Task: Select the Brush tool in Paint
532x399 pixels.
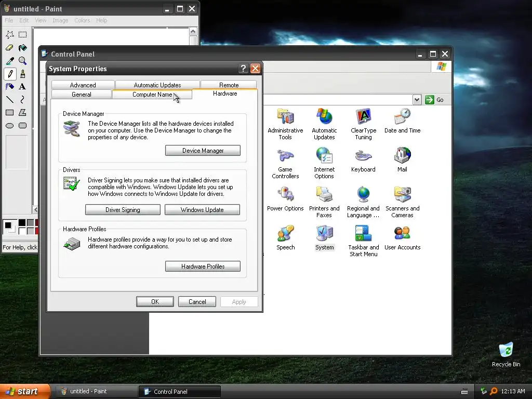Action: pyautogui.click(x=23, y=74)
